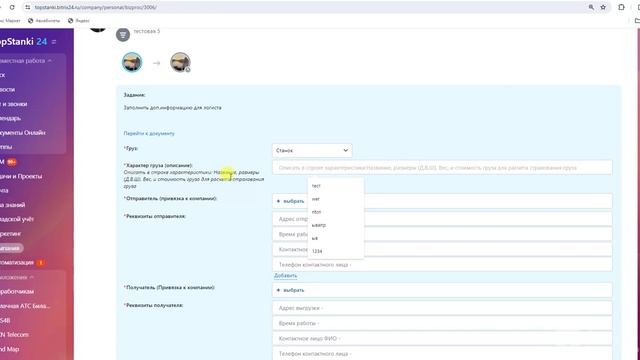Reload the page with the browser refresh icon
640x360 pixels.
click(12, 7)
